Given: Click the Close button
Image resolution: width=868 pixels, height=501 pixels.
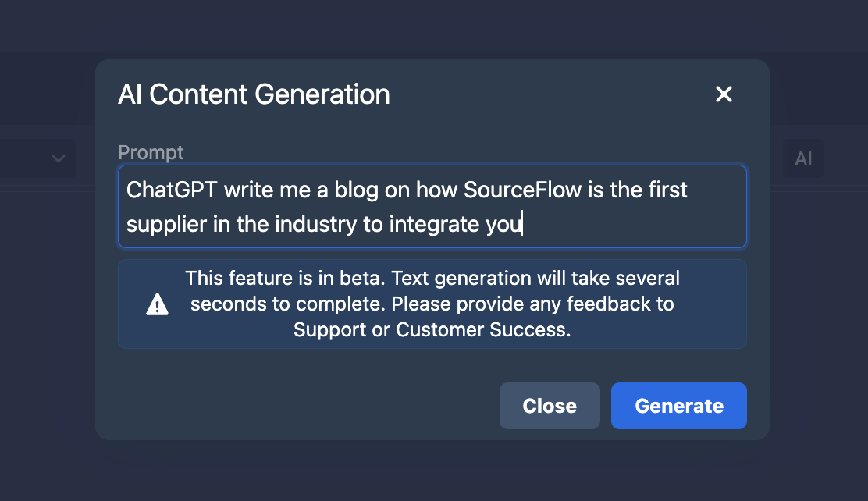Looking at the screenshot, I should click(x=550, y=406).
